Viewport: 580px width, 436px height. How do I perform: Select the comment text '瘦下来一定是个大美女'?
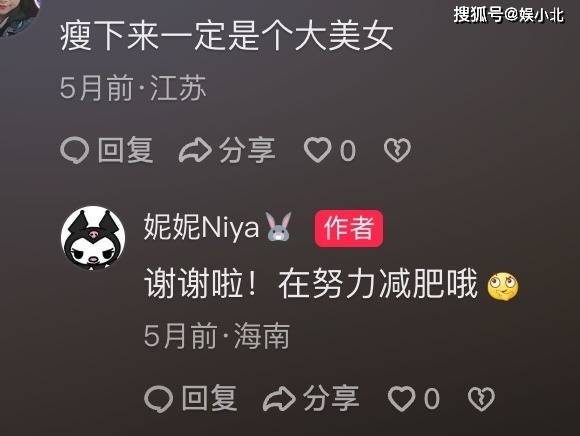coord(226,36)
